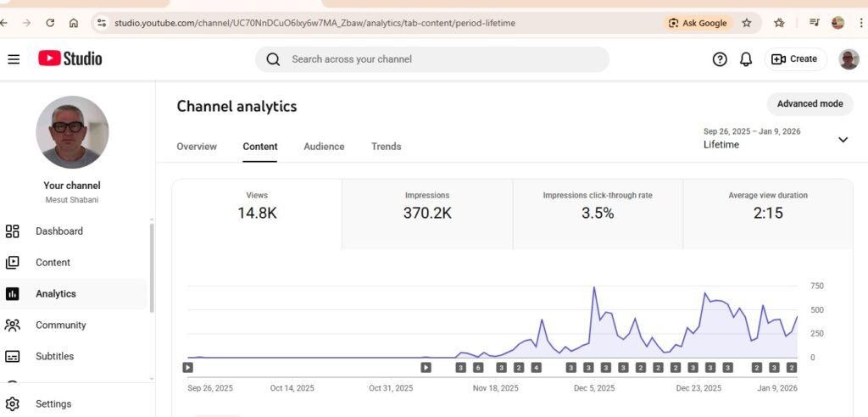Open Content in the left sidebar
868x417 pixels.
53,263
